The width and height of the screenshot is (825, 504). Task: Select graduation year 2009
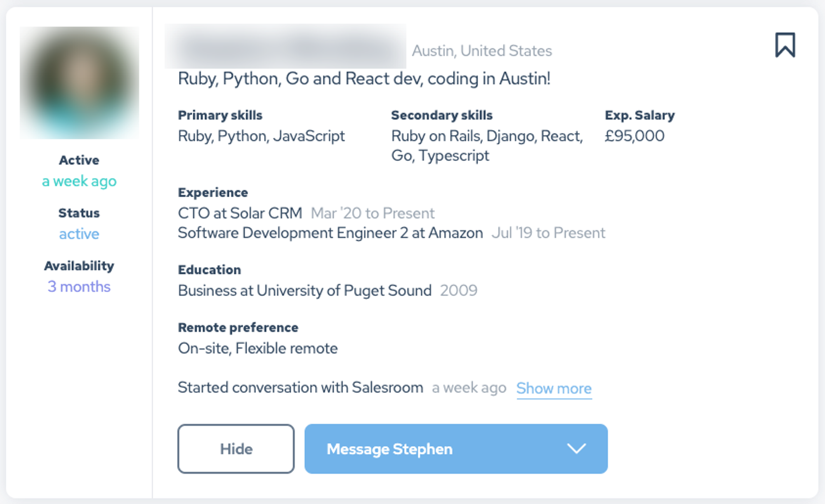459,290
